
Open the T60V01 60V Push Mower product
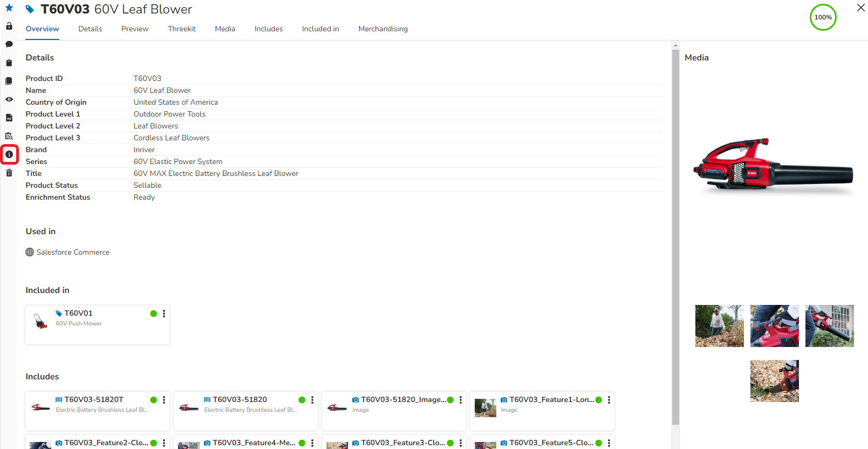78,314
